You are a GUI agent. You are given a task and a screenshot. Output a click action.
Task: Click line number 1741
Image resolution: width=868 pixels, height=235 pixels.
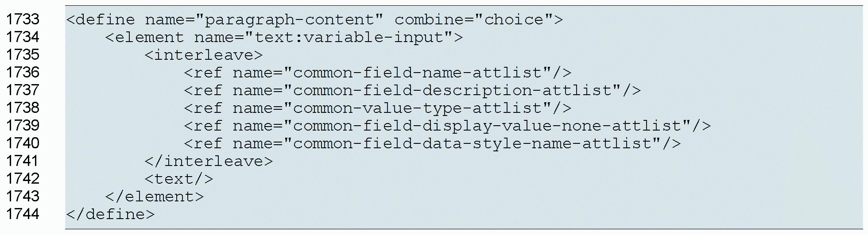23,161
